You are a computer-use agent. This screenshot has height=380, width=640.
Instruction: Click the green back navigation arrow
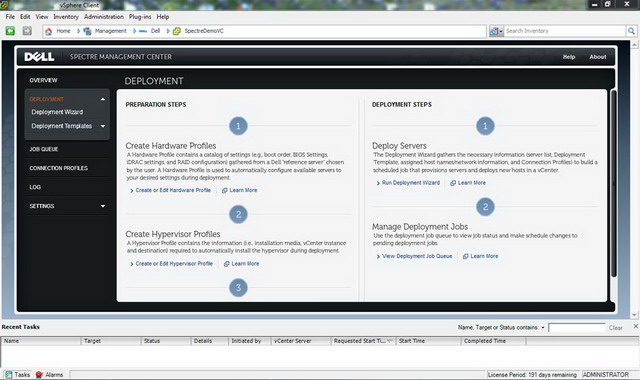[x=10, y=31]
